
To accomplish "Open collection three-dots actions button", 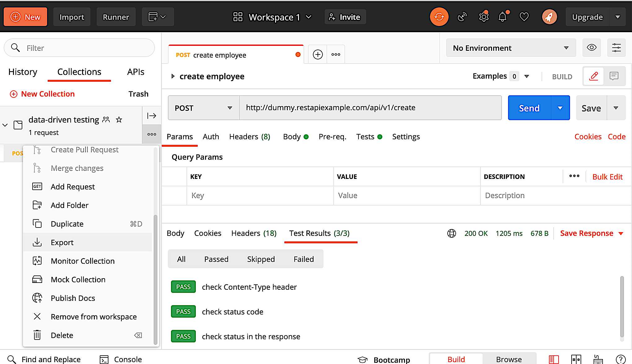I will [151, 134].
